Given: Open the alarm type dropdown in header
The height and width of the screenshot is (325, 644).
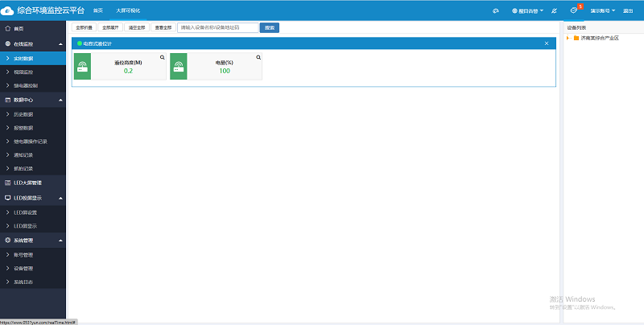Looking at the screenshot, I should coord(527,10).
